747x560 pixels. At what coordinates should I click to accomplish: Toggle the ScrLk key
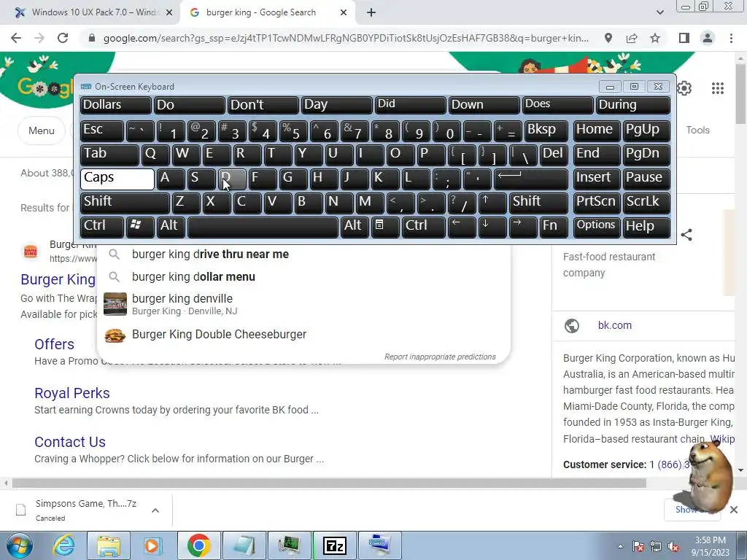[x=646, y=203]
